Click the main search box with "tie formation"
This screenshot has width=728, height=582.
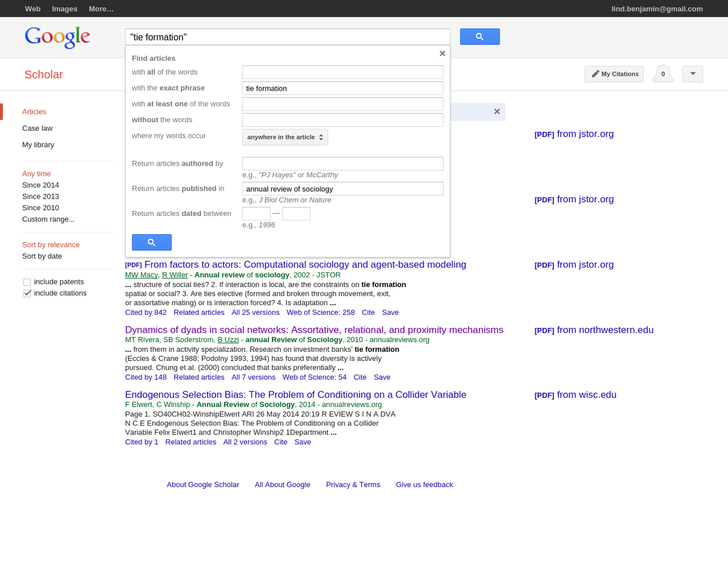tap(287, 37)
